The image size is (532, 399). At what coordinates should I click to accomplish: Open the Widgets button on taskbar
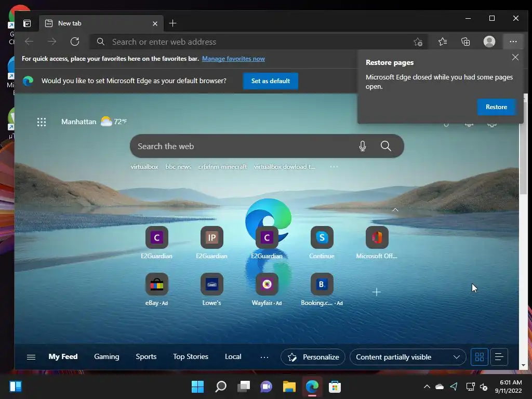[x=16, y=387]
